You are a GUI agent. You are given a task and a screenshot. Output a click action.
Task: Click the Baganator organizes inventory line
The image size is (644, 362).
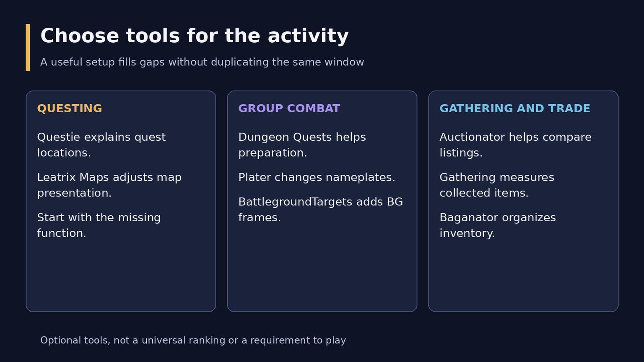pos(498,225)
